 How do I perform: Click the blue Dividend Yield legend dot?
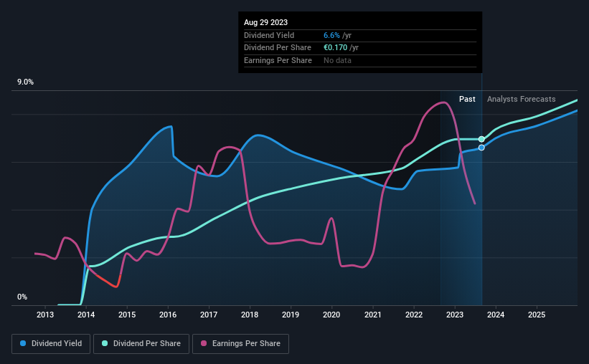23,343
